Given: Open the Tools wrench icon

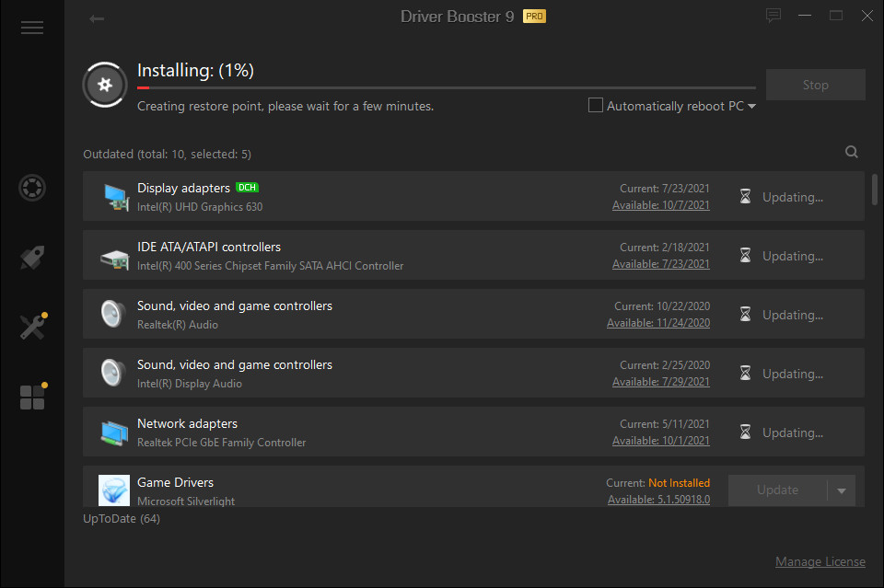Looking at the screenshot, I should [x=32, y=327].
